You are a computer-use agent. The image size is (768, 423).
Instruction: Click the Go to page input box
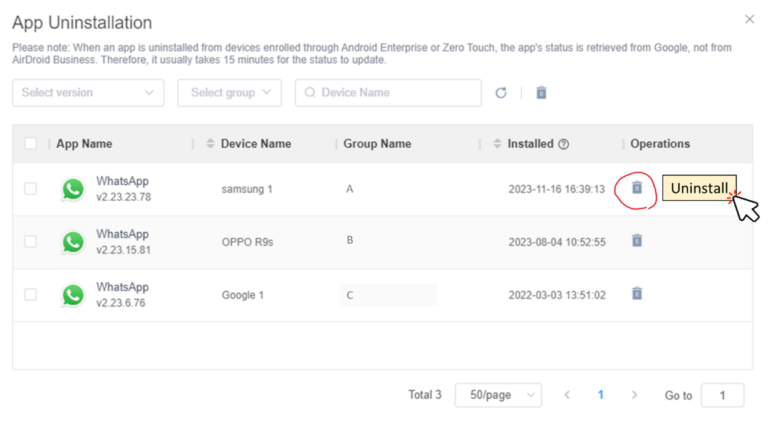click(722, 395)
